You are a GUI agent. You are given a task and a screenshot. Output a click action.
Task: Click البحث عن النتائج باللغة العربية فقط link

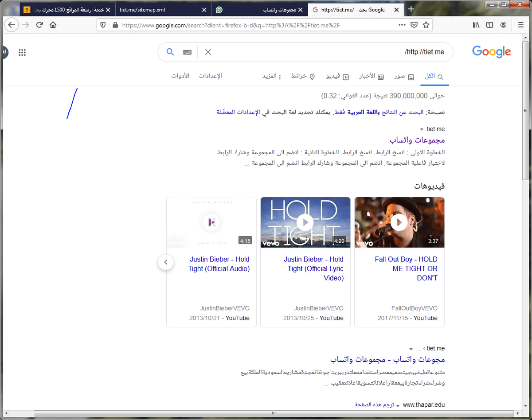tap(379, 112)
